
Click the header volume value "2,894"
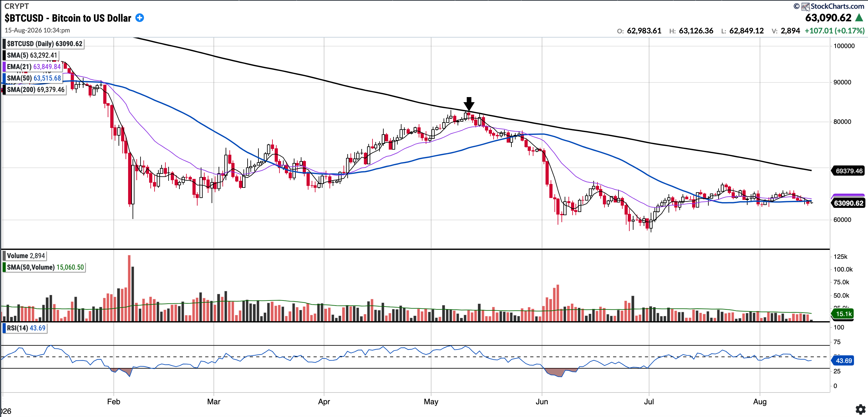click(790, 31)
